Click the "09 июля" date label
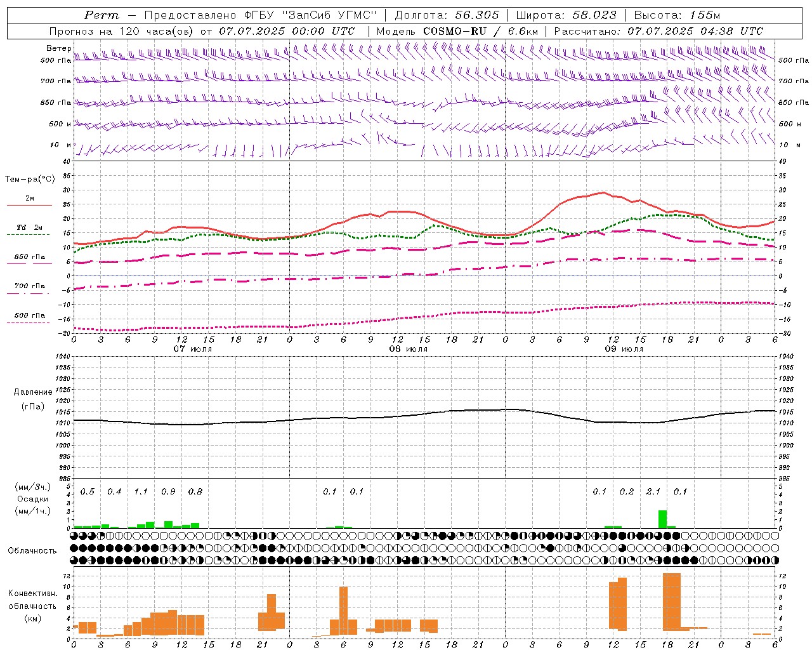The height and width of the screenshot is (650, 812). [x=624, y=349]
